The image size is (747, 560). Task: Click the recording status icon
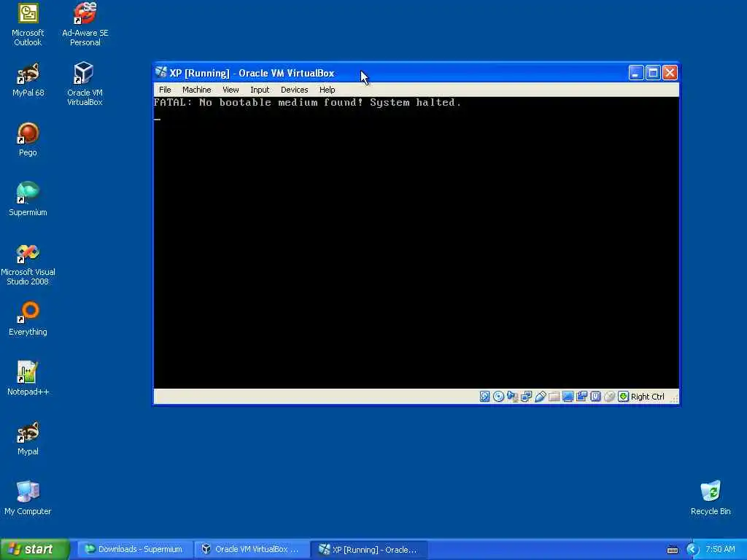pyautogui.click(x=581, y=397)
